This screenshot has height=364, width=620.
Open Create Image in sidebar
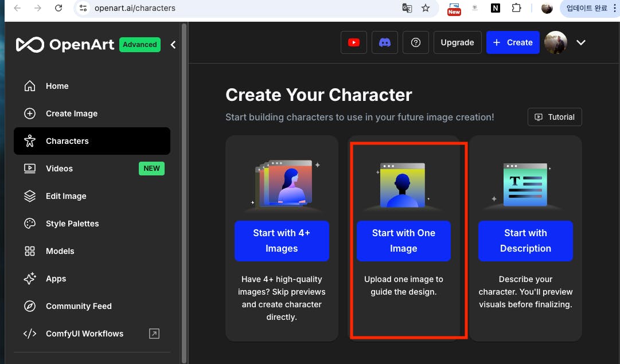point(92,113)
